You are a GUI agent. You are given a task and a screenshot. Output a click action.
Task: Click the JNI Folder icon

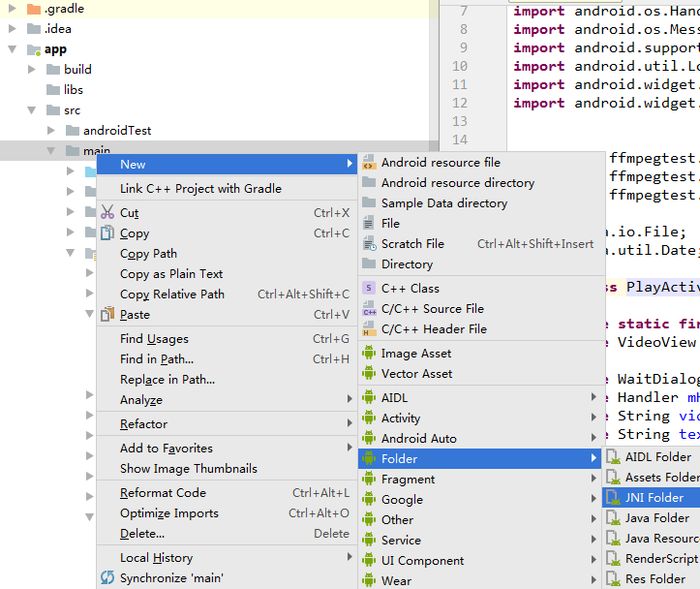tap(613, 497)
